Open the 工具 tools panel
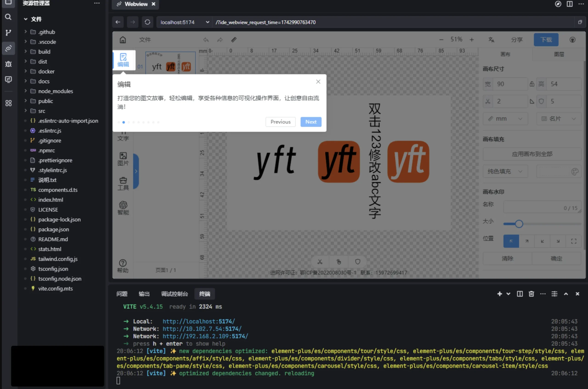 123,184
